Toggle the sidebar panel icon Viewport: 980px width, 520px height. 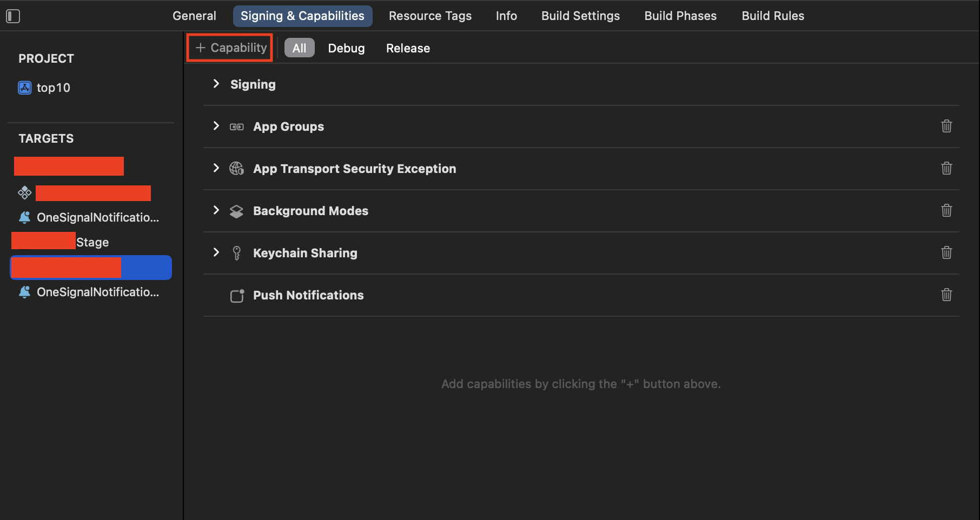coord(13,16)
